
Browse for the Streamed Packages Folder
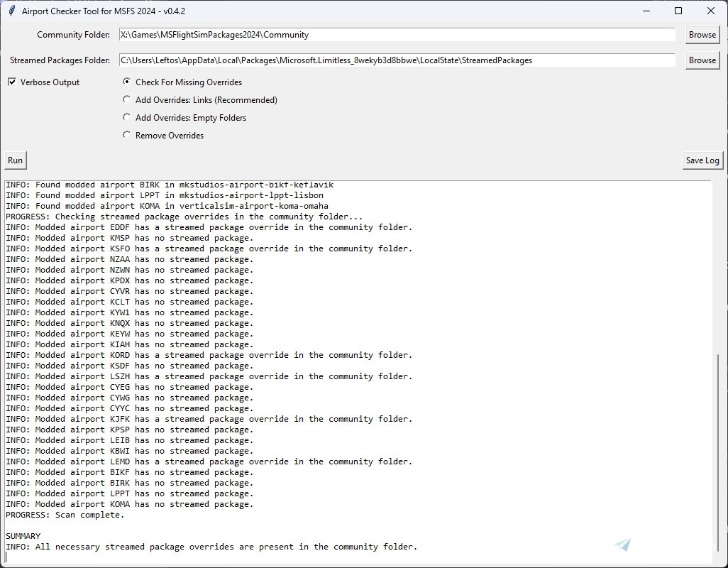pyautogui.click(x=701, y=60)
